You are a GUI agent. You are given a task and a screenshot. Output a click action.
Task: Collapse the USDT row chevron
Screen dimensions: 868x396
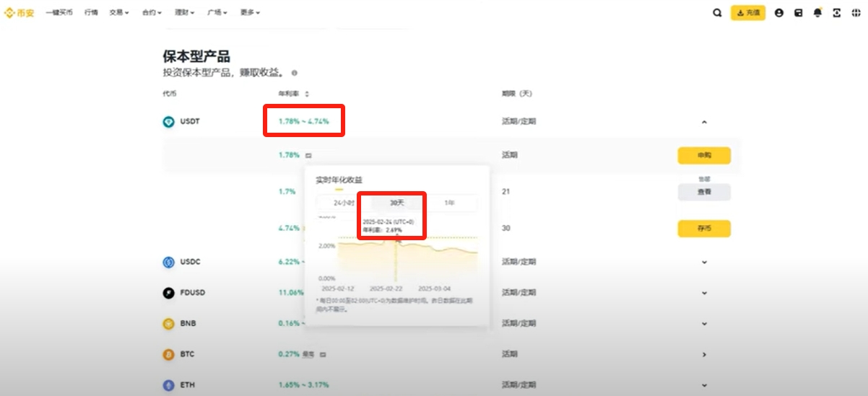point(704,122)
